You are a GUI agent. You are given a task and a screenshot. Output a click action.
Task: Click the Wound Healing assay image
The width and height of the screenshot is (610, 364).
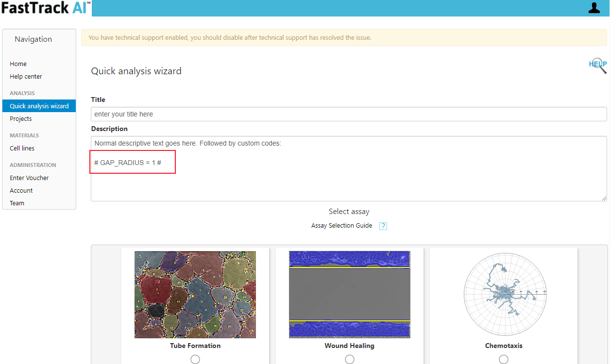click(x=350, y=295)
